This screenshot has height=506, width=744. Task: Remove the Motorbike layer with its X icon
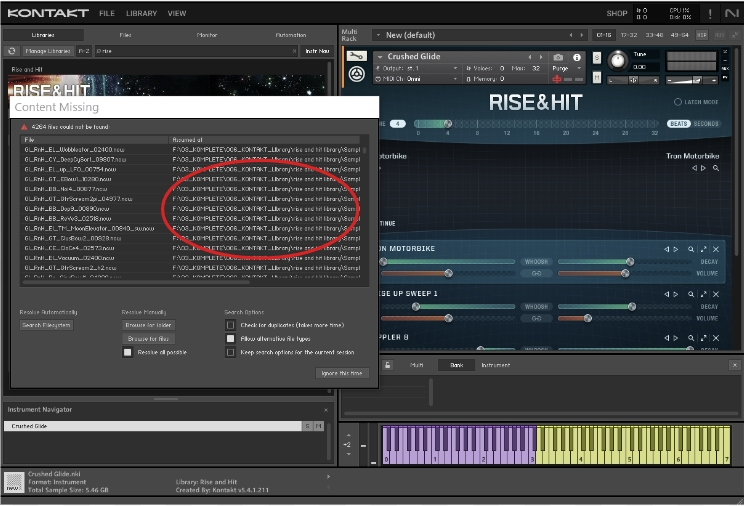pyautogui.click(x=716, y=249)
